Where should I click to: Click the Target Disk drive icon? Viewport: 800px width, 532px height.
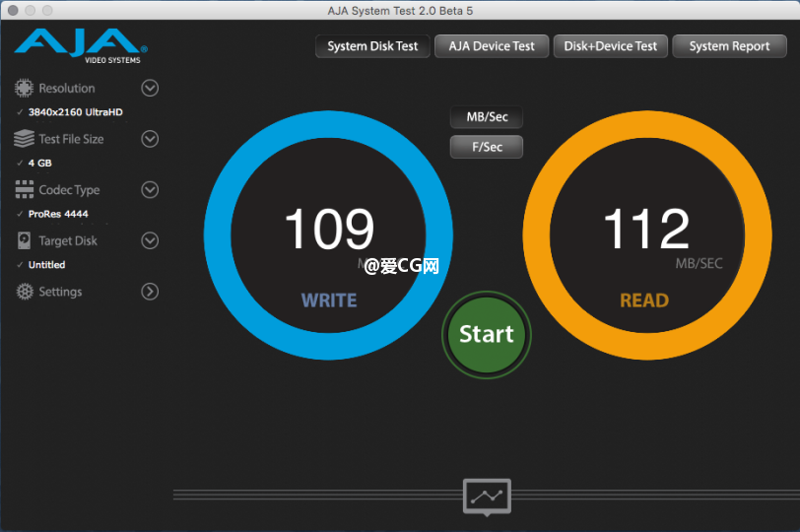click(24, 240)
